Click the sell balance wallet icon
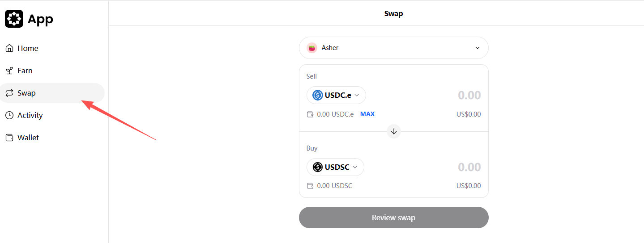This screenshot has height=243, width=644. click(x=310, y=114)
